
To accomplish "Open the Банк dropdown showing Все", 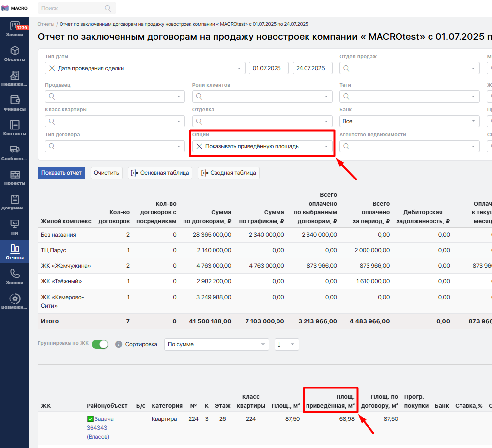I will tap(409, 121).
